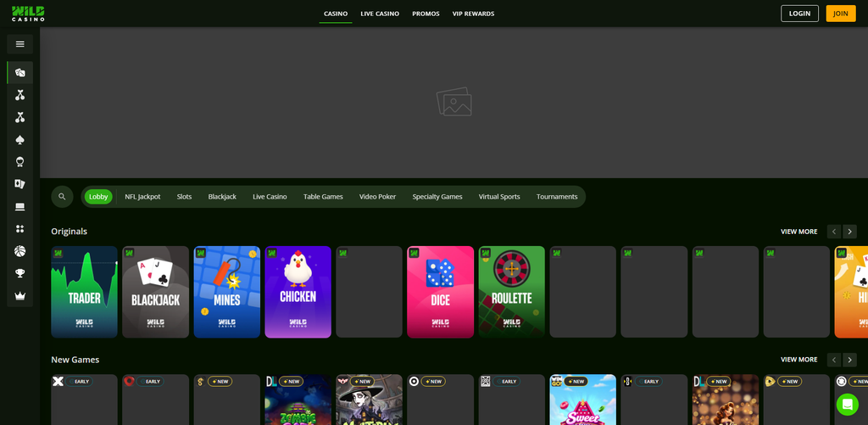Open the four-dots specialty sidebar icon

click(x=20, y=229)
